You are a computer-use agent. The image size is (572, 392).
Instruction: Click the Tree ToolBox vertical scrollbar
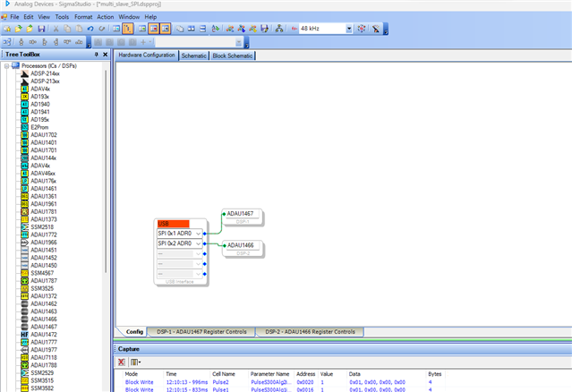[106, 171]
